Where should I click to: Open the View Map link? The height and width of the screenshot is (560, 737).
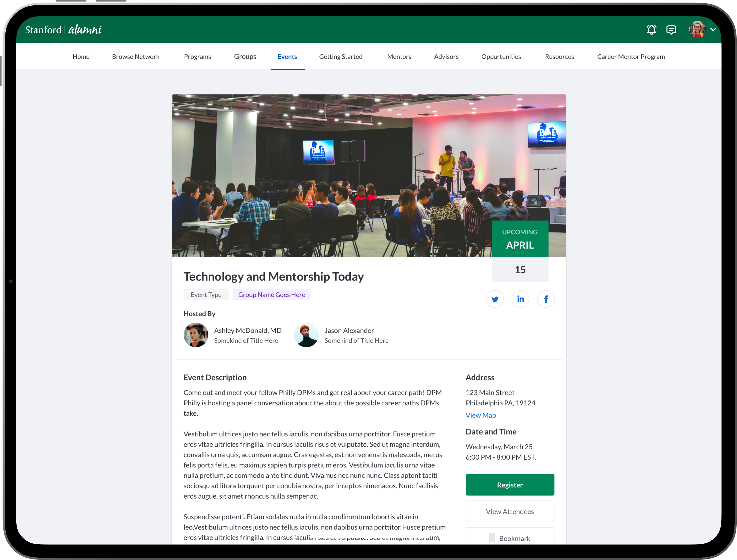(481, 415)
